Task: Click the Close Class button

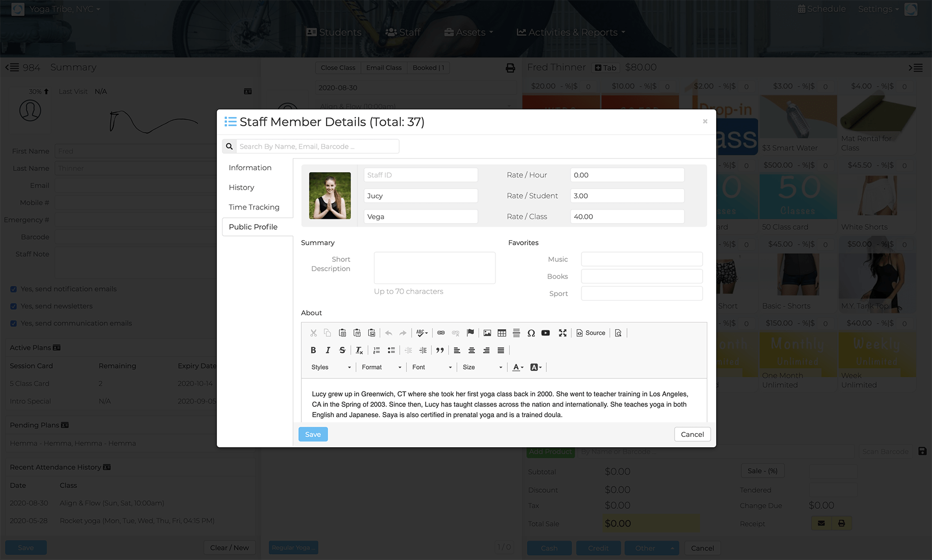Action: tap(338, 68)
